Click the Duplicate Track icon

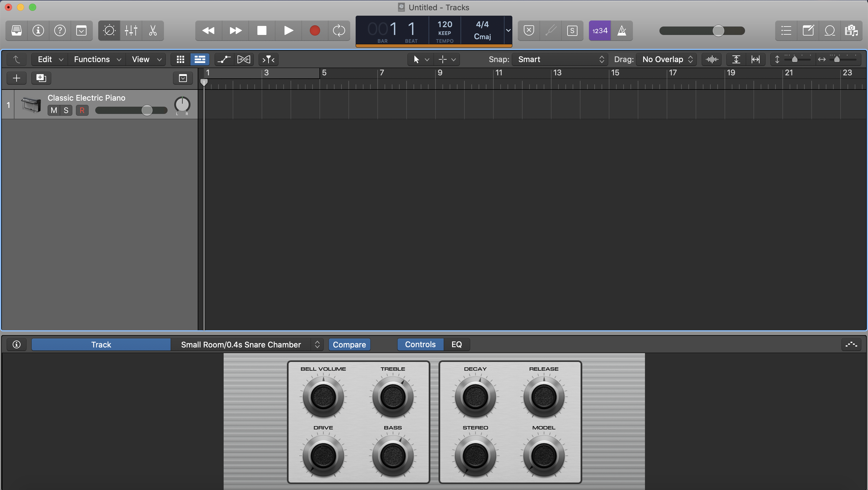tap(41, 78)
